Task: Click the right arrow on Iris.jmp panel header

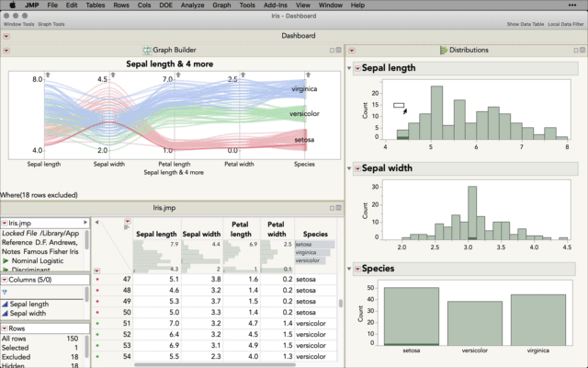Action: coord(85,223)
